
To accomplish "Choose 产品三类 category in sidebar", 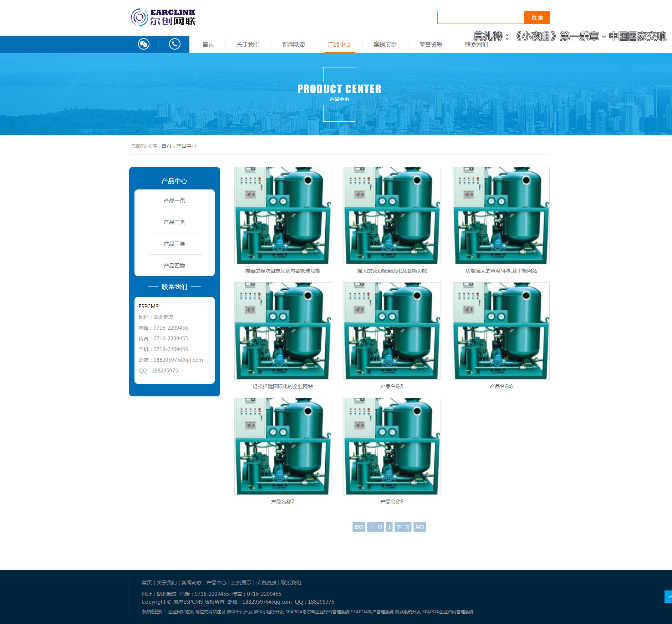I will 174,244.
